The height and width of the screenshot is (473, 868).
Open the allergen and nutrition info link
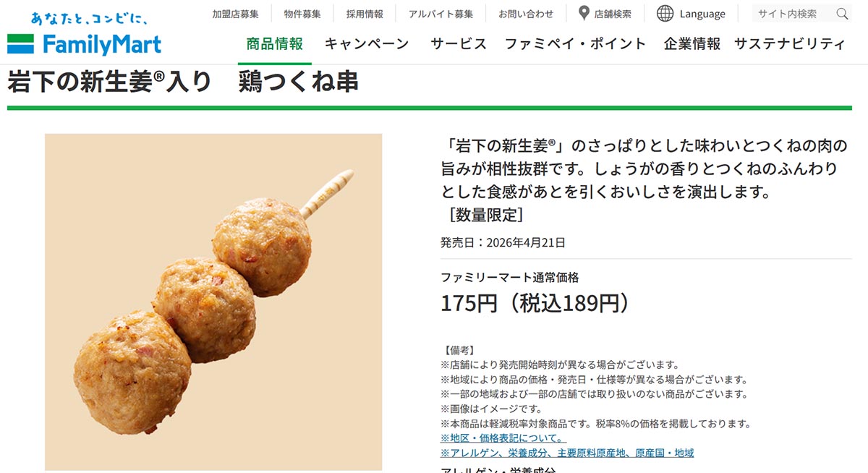click(x=567, y=453)
